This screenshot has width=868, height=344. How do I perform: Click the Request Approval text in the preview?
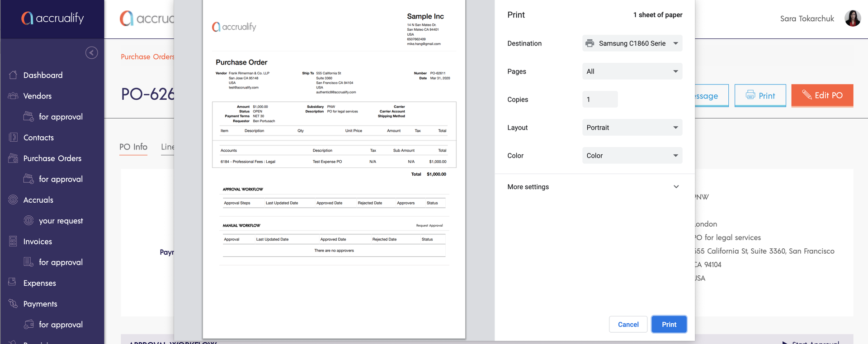pyautogui.click(x=429, y=225)
